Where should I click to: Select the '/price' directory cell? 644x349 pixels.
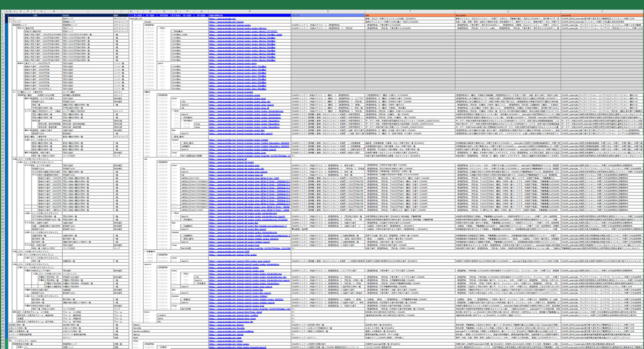click(x=161, y=63)
